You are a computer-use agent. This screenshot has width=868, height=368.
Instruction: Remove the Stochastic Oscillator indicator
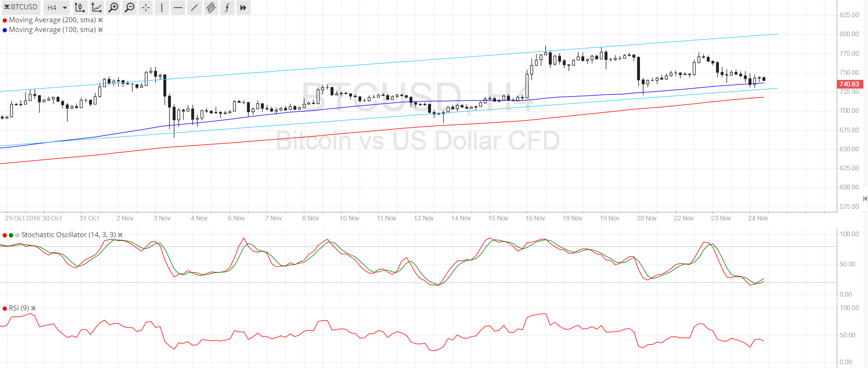(120, 235)
